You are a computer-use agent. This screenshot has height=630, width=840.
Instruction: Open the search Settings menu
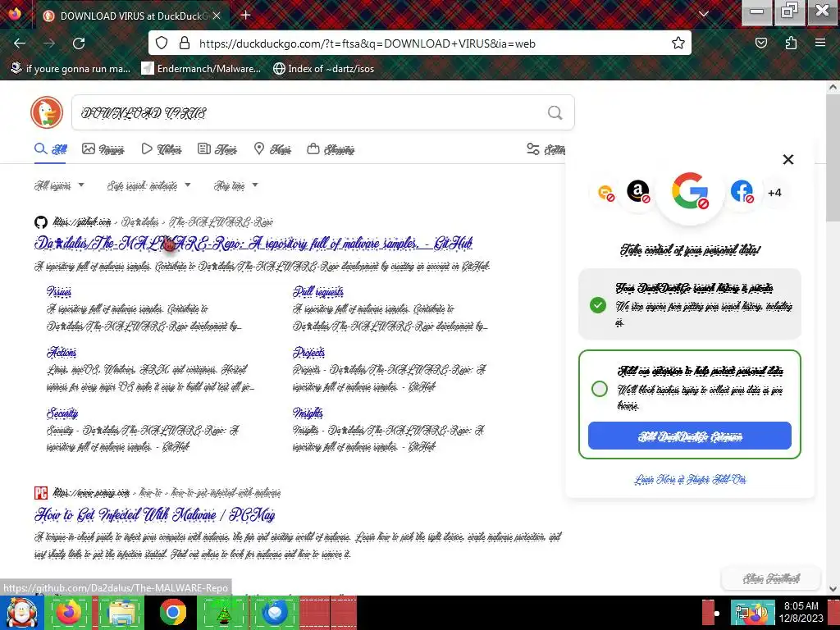546,149
